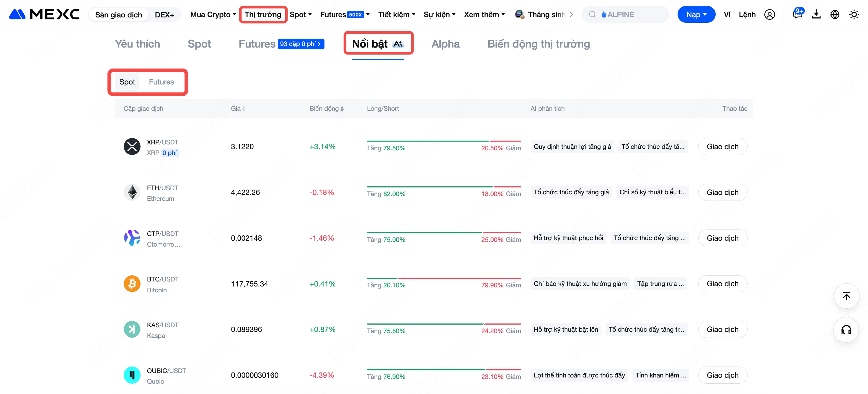Click the Bitcoin coin icon
The width and height of the screenshot is (868, 394).
click(132, 284)
